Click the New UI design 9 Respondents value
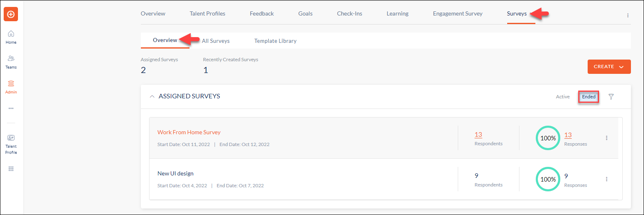This screenshot has height=215, width=644. click(x=476, y=175)
